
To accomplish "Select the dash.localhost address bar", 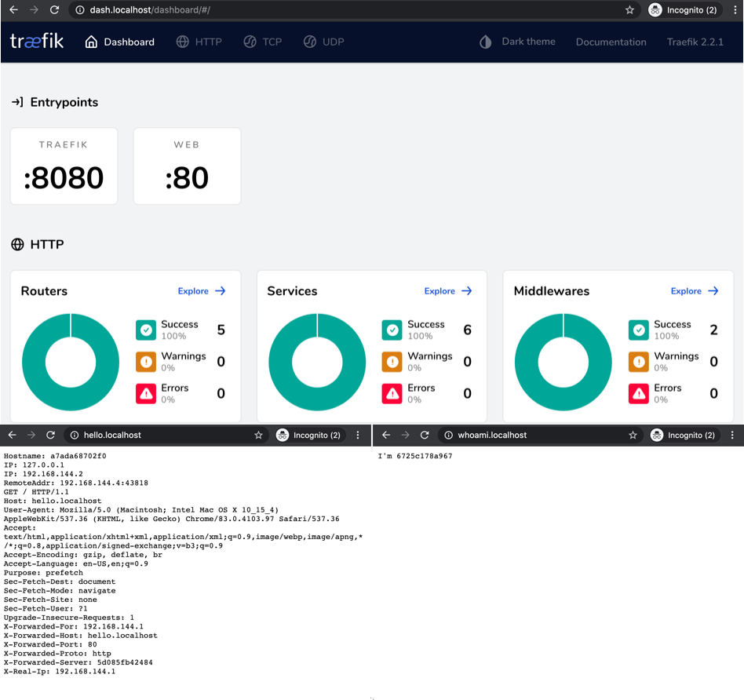I will [356, 10].
